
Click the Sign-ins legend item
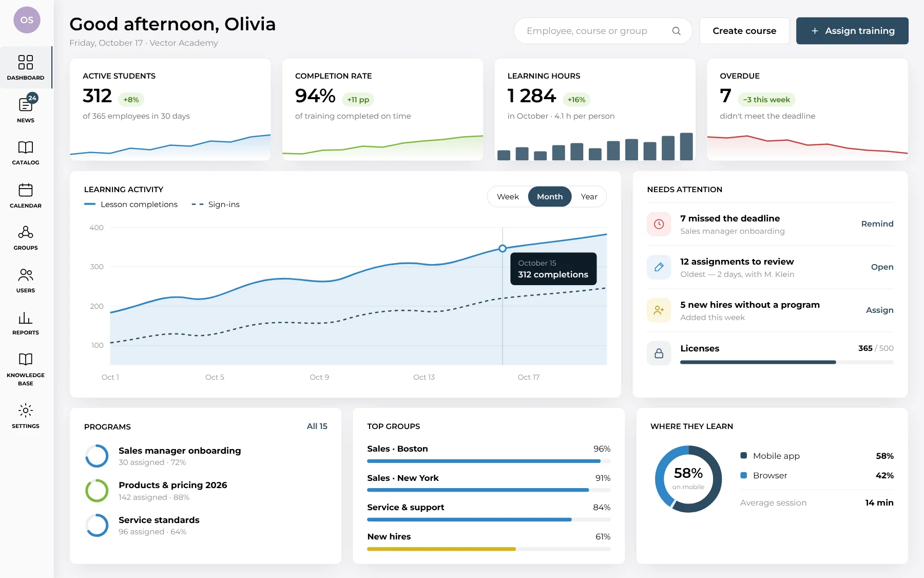coord(216,204)
